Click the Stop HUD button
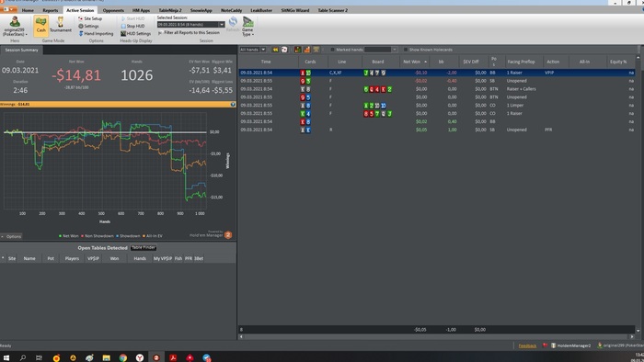Image resolution: width=644 pixels, height=362 pixels. (x=132, y=26)
